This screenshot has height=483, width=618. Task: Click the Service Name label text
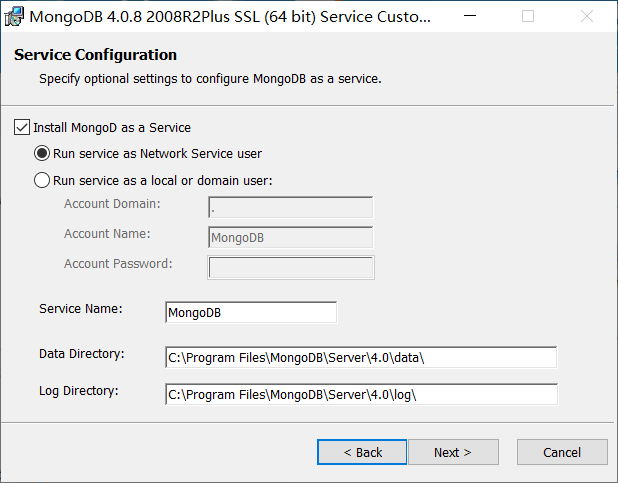(x=81, y=308)
